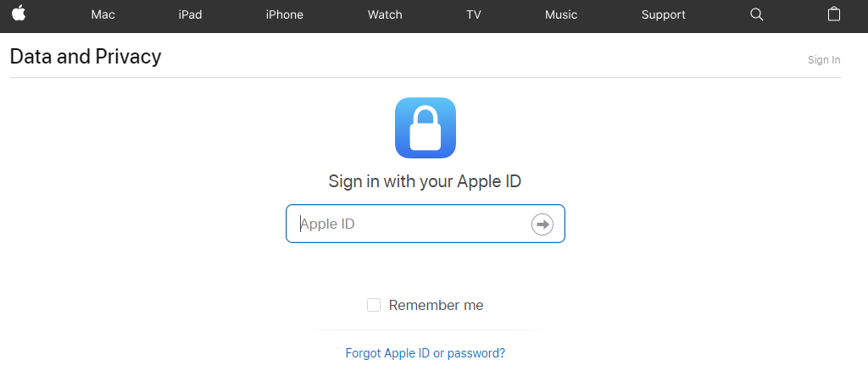Toggle Remember me via its text label
Image resolution: width=868 pixels, height=371 pixels.
[x=437, y=305]
